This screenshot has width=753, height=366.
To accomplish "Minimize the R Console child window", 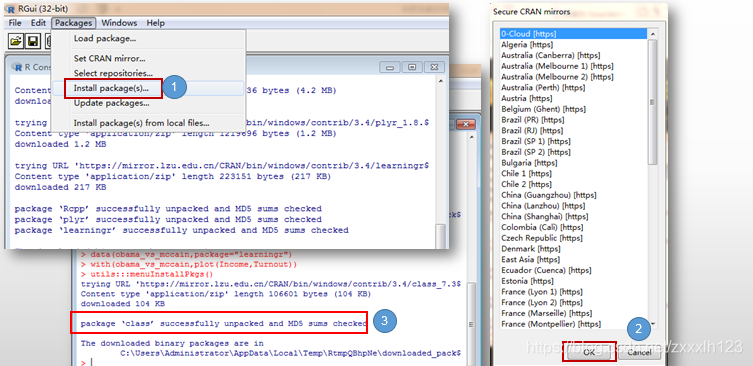I will (x=390, y=67).
